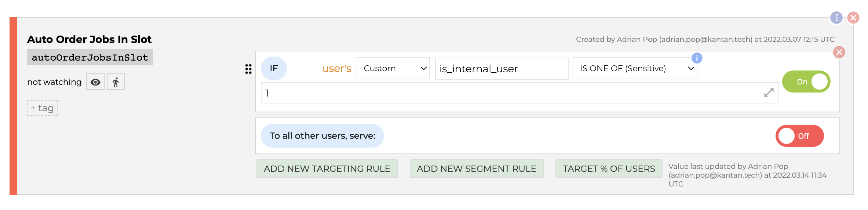Click the ADD NEW SEGMENT RULE button
This screenshot has height=210, width=868.
coord(476,169)
